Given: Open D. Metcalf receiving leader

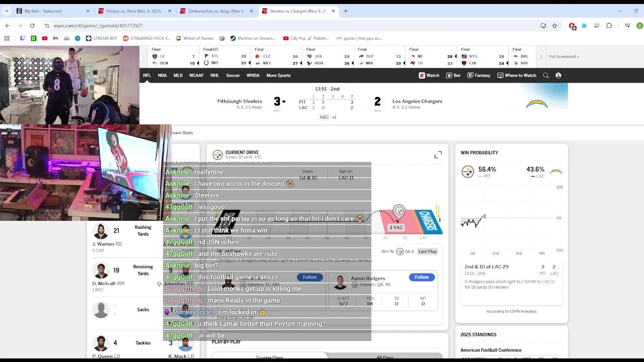Looking at the screenshot, I should [108, 284].
